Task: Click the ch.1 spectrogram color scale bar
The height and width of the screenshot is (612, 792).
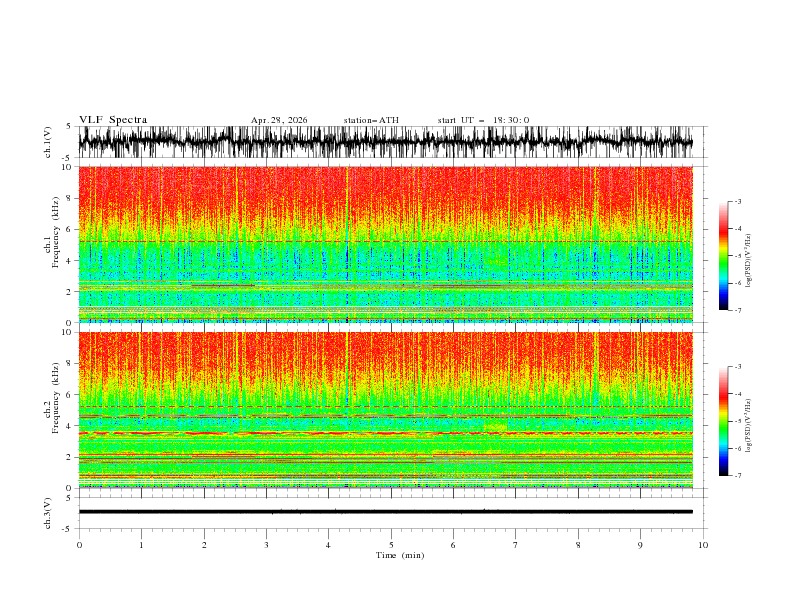Action: tap(724, 256)
